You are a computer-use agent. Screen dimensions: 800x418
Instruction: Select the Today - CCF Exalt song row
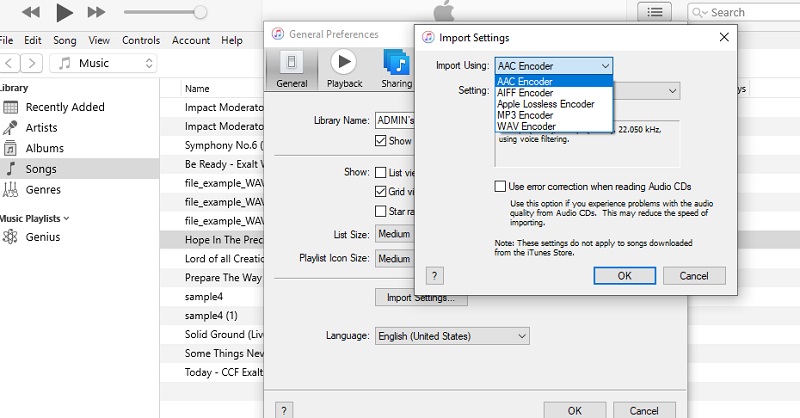coord(212,372)
